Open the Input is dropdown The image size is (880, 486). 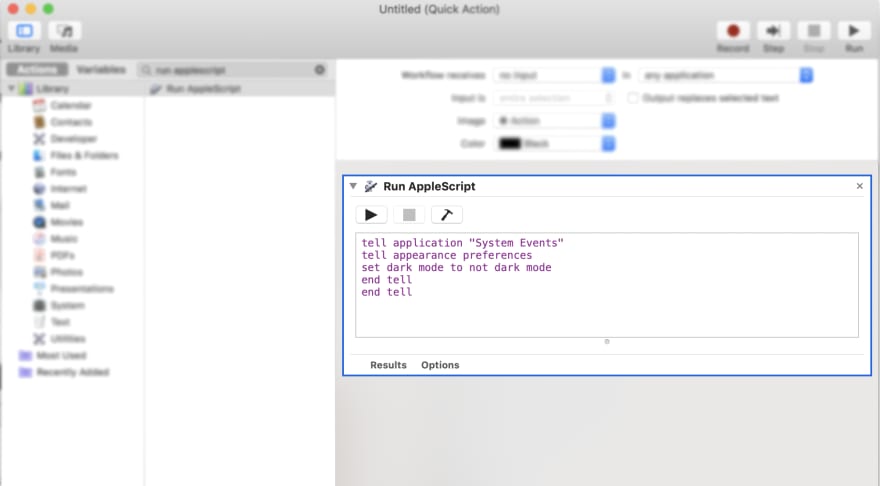click(554, 98)
